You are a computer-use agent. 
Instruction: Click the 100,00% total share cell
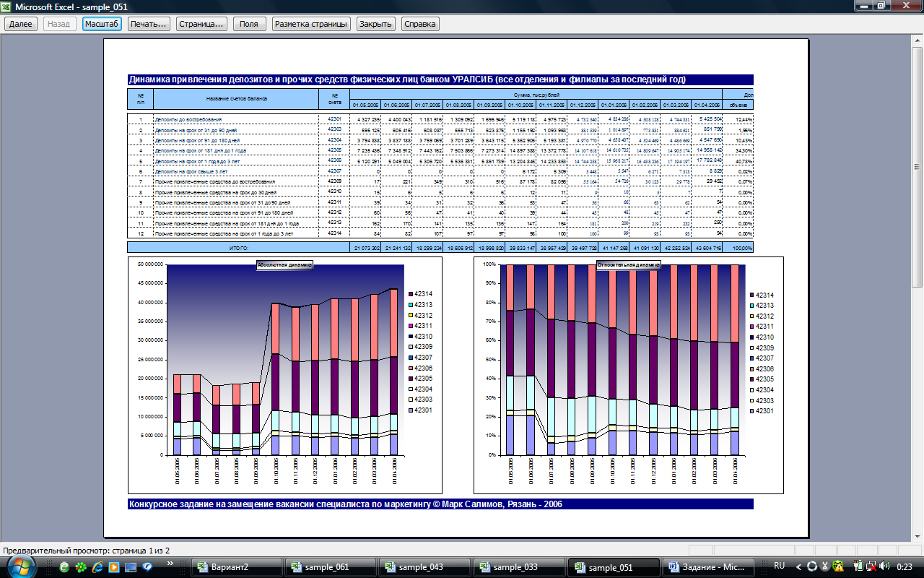click(738, 248)
